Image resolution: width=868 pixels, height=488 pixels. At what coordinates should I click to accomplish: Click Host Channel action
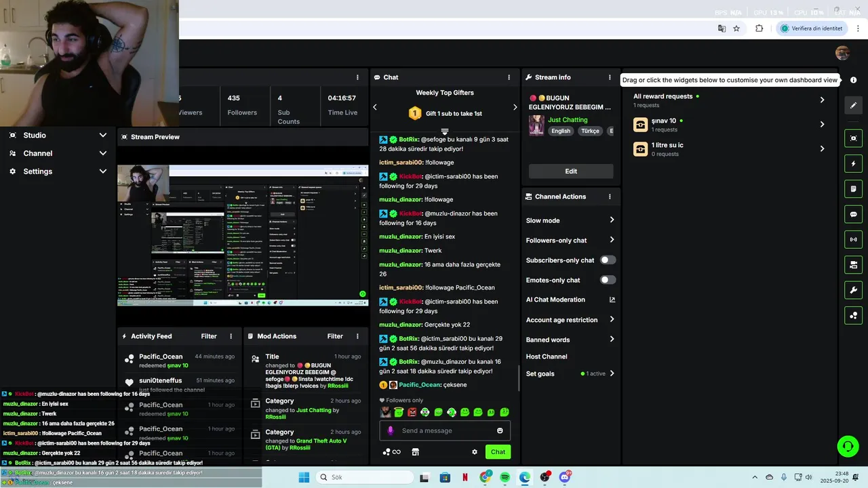[547, 357]
